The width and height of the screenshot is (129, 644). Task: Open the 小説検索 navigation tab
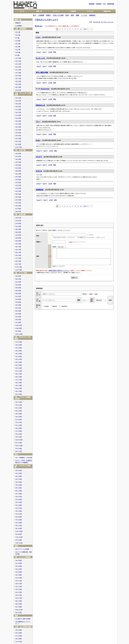click(x=73, y=11)
